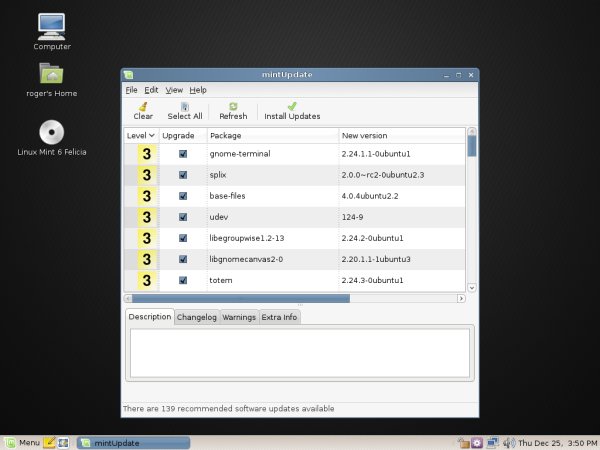
Task: Click the horizontal scrollbar right arrow
Action: pos(461,298)
